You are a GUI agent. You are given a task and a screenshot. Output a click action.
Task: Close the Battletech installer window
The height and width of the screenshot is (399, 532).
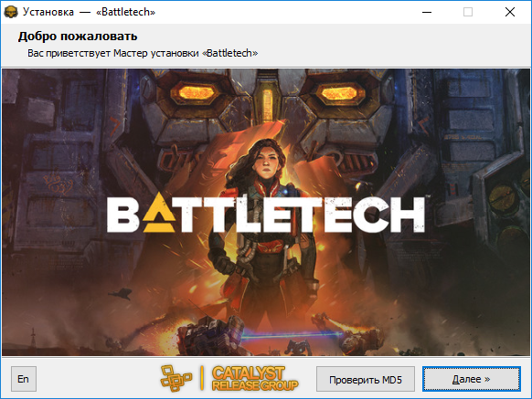[x=510, y=12]
